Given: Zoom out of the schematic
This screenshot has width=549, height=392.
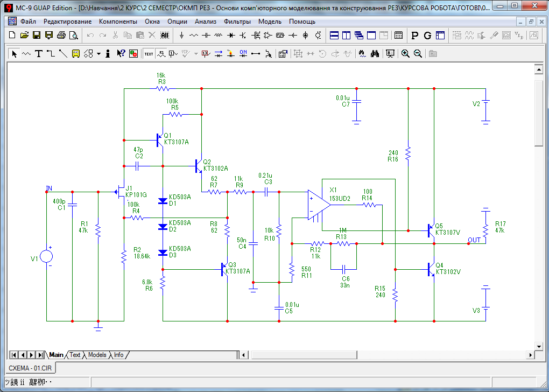Looking at the screenshot, I should (418, 54).
